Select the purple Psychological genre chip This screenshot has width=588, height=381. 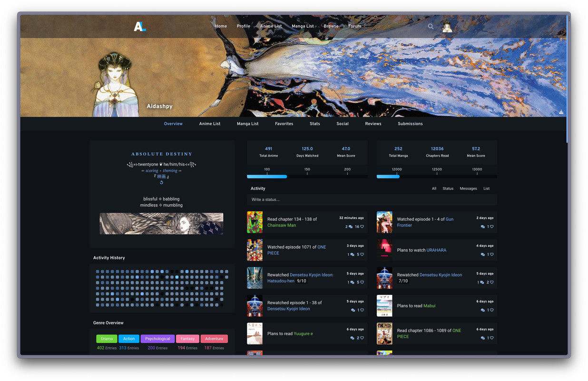pyautogui.click(x=157, y=339)
